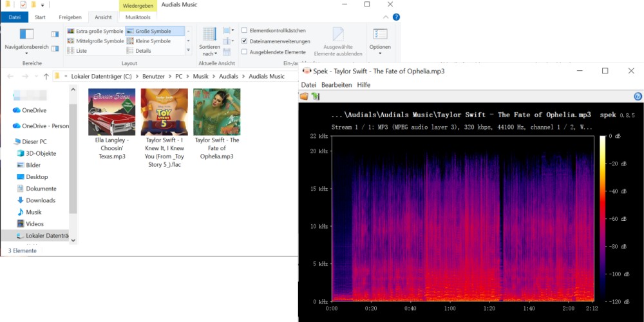644x322 pixels.
Task: Click Audials breadcrumb in address bar
Action: (x=229, y=77)
